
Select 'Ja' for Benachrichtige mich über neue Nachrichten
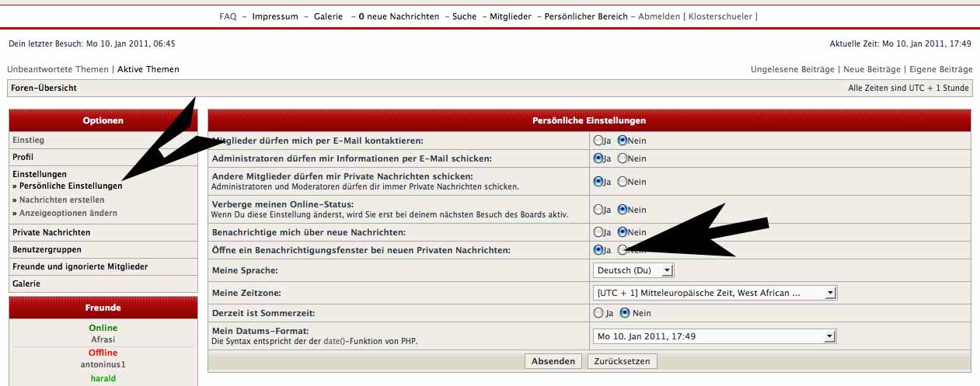coord(598,231)
